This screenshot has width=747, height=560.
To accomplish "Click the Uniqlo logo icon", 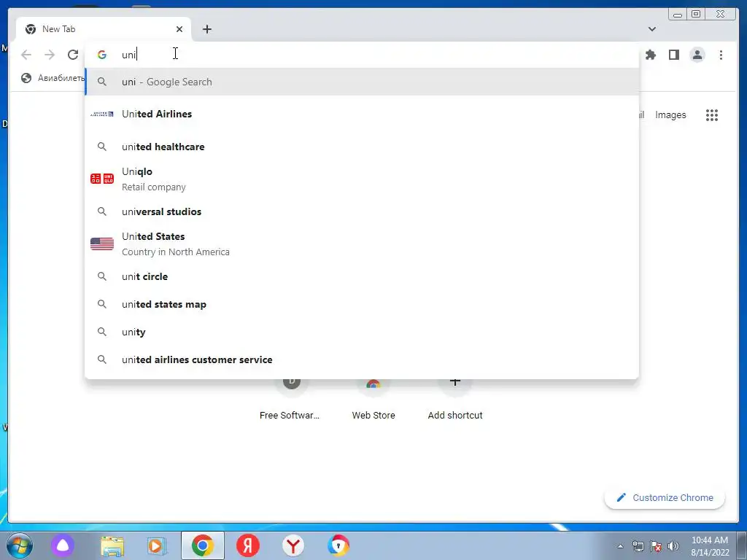I will click(x=102, y=179).
